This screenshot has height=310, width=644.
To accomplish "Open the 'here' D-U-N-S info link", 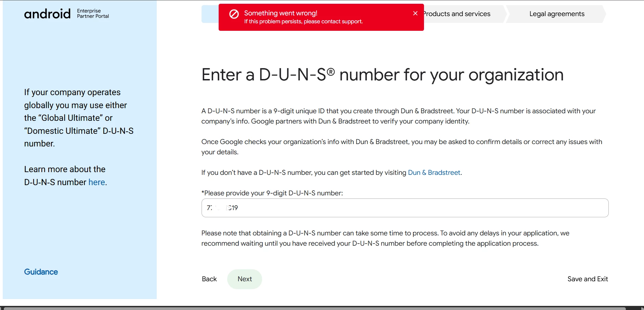I will [x=96, y=182].
